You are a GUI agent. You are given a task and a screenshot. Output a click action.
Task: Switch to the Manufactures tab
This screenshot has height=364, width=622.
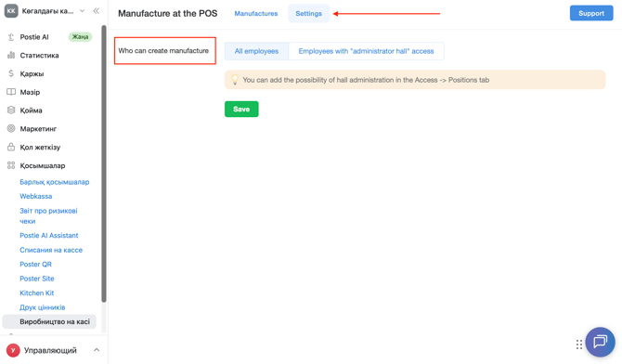[x=256, y=14]
